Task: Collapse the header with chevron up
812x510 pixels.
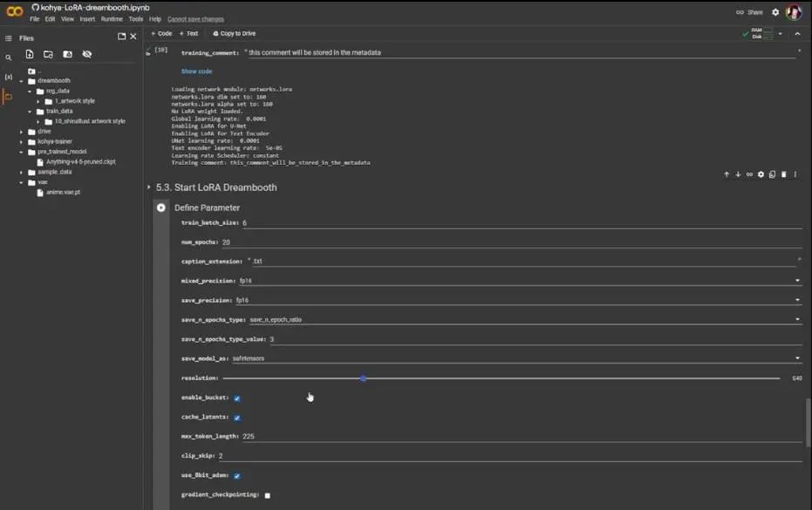Action: coord(797,34)
